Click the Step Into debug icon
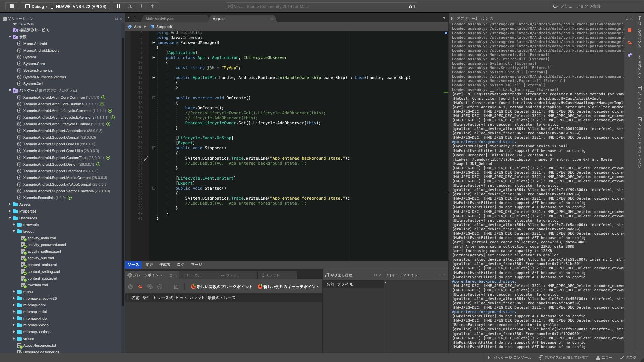Viewport: 644px width, 362px height. tap(141, 6)
